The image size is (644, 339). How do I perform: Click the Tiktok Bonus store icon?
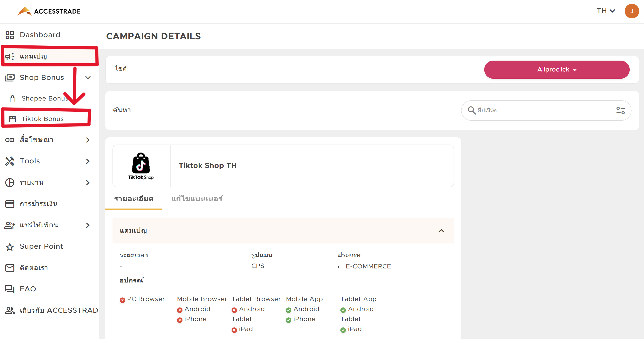[12, 119]
